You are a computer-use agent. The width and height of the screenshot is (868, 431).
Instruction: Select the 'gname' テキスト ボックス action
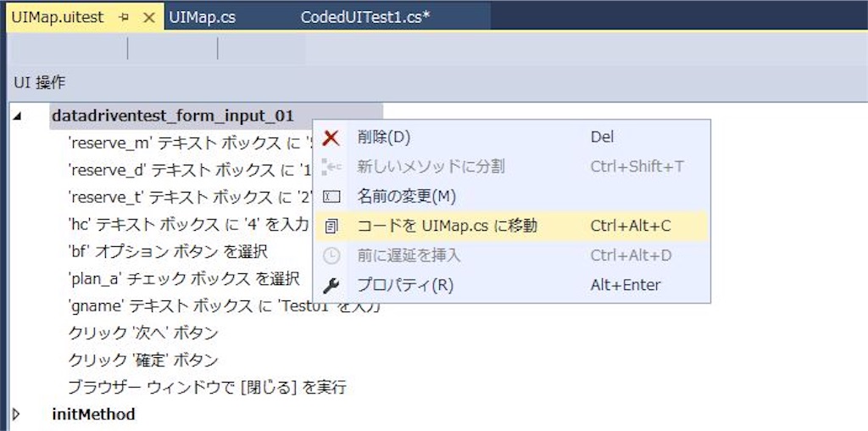[224, 305]
